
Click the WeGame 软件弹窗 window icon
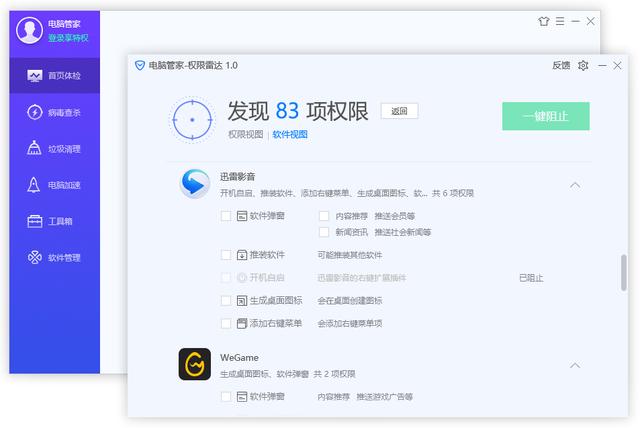point(242,397)
